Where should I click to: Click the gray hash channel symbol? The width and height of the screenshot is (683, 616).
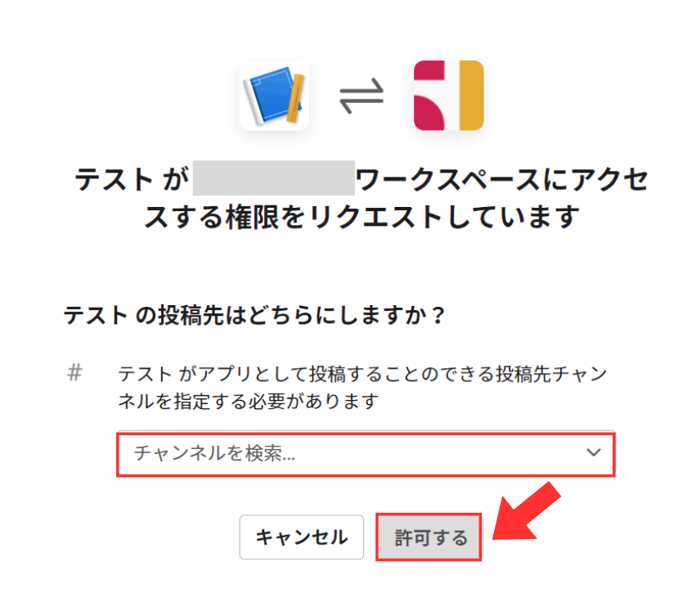(x=75, y=373)
